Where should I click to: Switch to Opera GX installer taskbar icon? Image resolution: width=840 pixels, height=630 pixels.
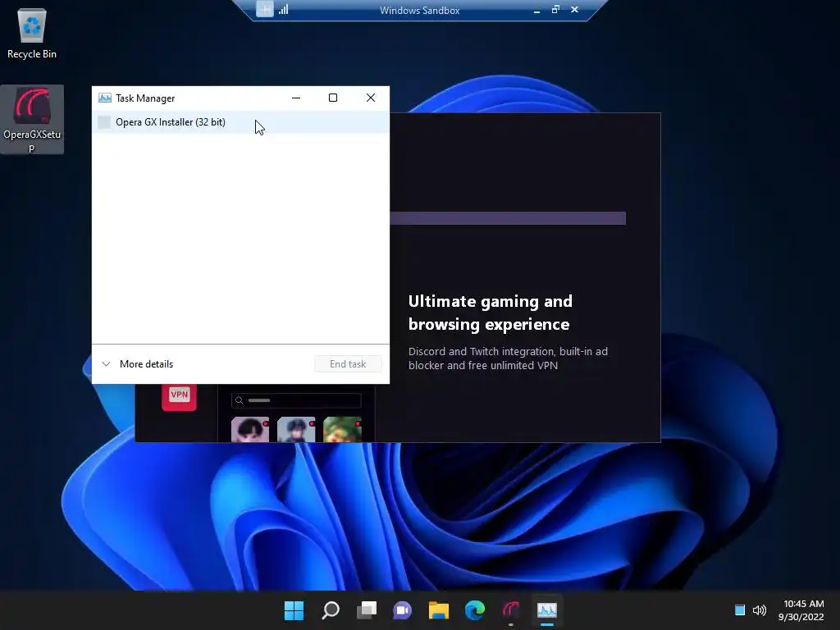point(511,610)
